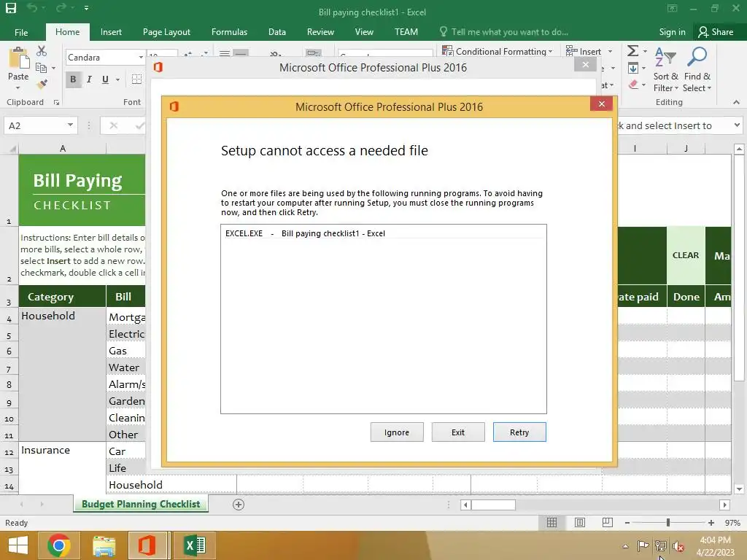
Task: Click the CLEAR button in worksheet
Action: 686,255
